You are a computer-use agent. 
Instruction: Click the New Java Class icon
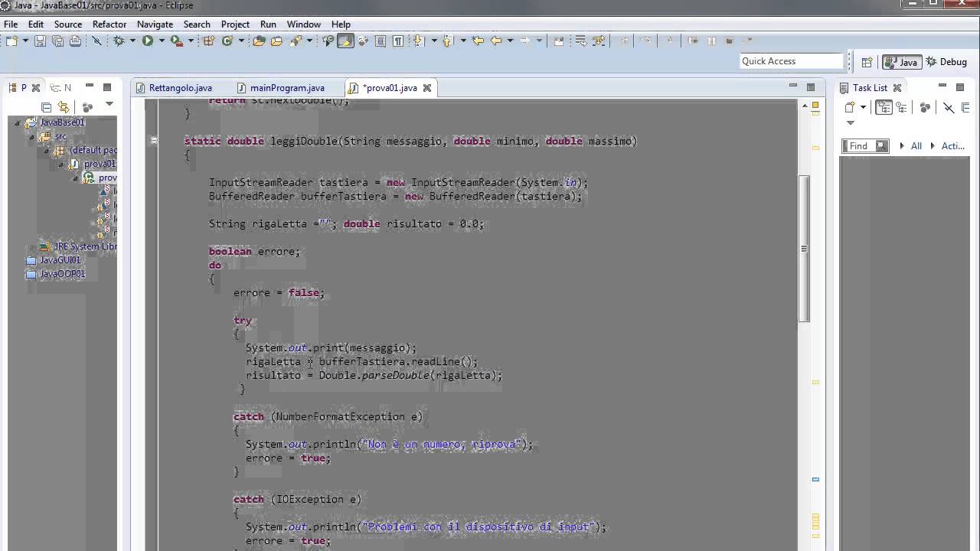[x=227, y=41]
